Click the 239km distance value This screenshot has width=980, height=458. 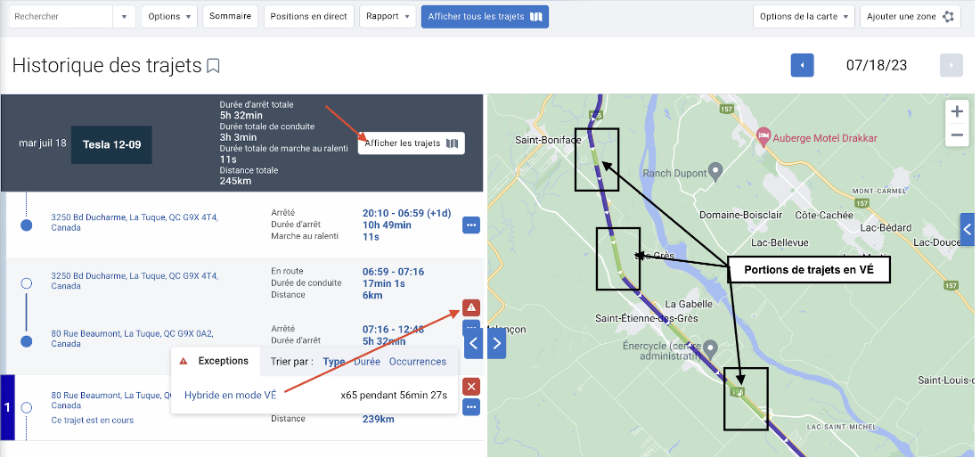pyautogui.click(x=378, y=419)
